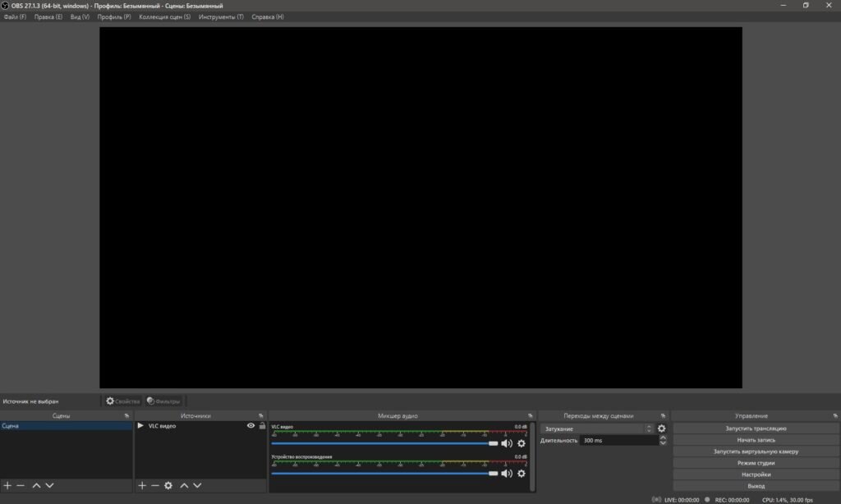Open the Справка menu
The height and width of the screenshot is (504, 841).
click(268, 16)
